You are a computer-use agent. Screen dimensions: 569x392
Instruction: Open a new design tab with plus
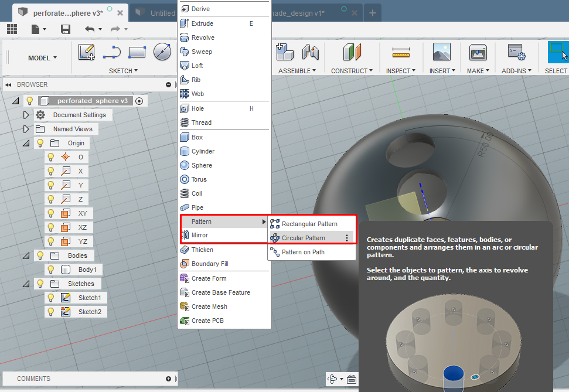click(372, 13)
